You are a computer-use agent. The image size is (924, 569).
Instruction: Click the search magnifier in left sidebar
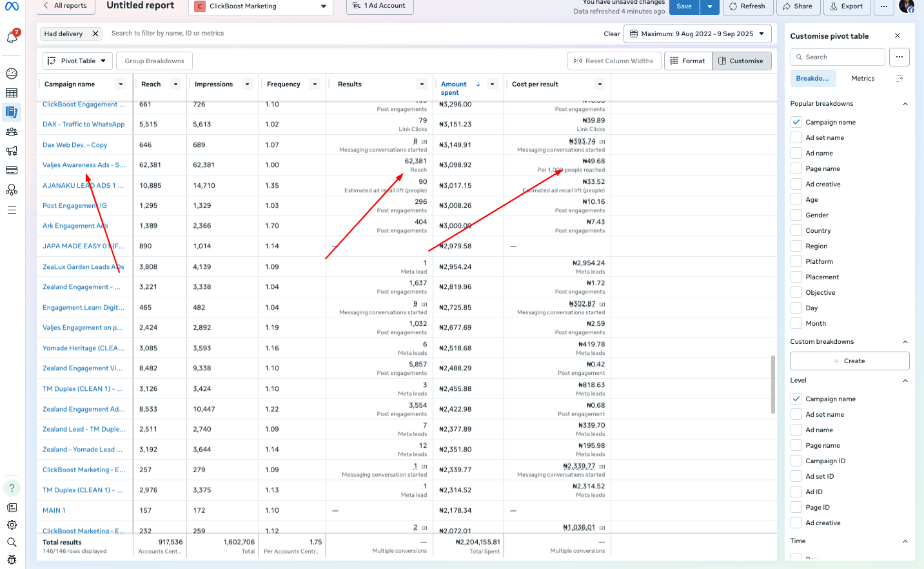tap(12, 543)
